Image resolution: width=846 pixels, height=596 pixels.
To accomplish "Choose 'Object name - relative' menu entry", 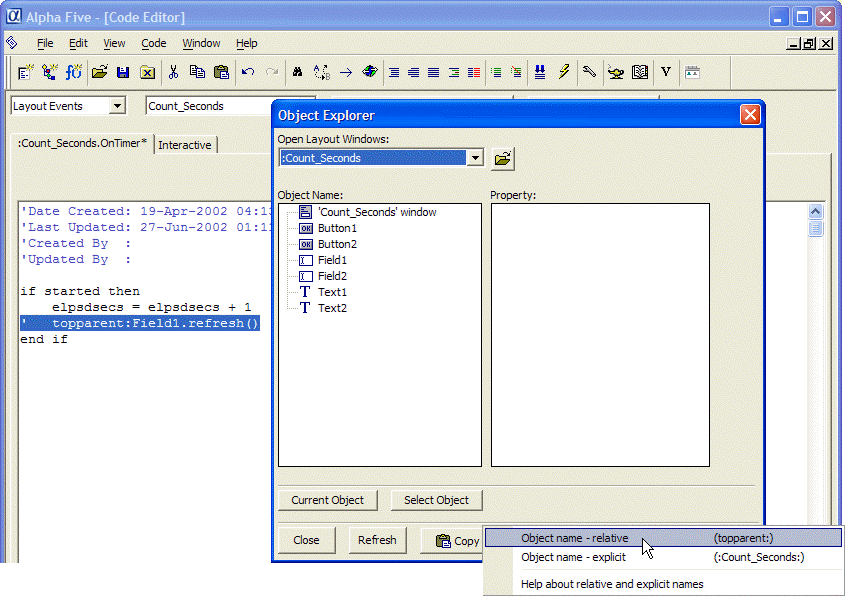I will (663, 538).
